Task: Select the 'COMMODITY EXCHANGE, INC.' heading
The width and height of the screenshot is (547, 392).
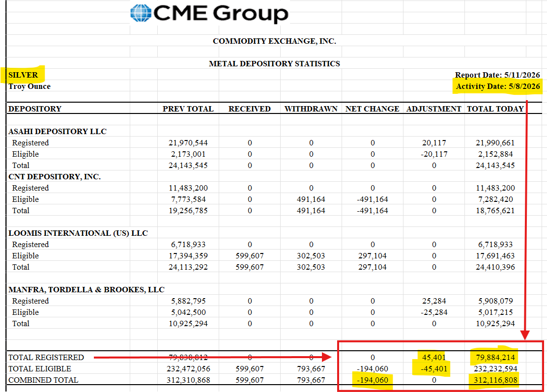Action: (274, 41)
